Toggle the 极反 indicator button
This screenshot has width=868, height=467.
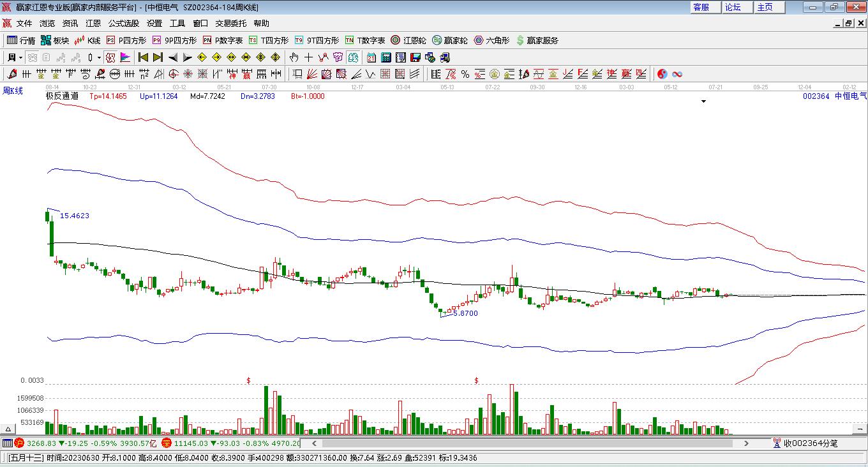coord(111,57)
